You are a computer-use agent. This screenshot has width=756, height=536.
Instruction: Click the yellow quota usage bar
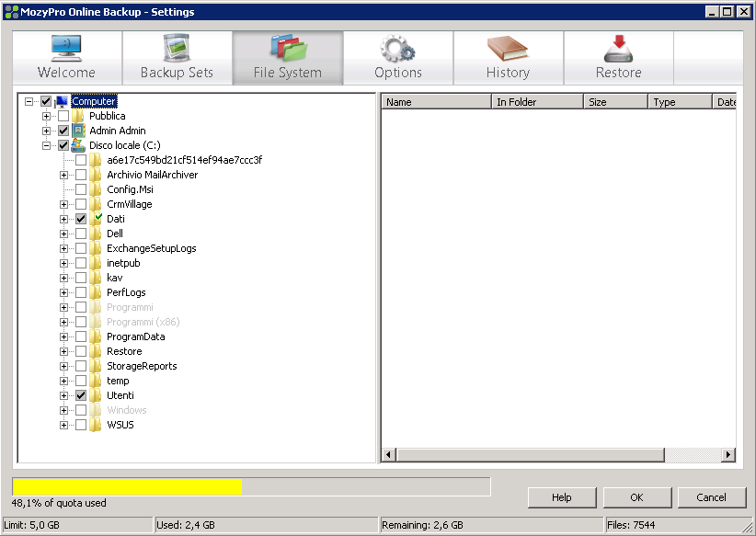[128, 487]
